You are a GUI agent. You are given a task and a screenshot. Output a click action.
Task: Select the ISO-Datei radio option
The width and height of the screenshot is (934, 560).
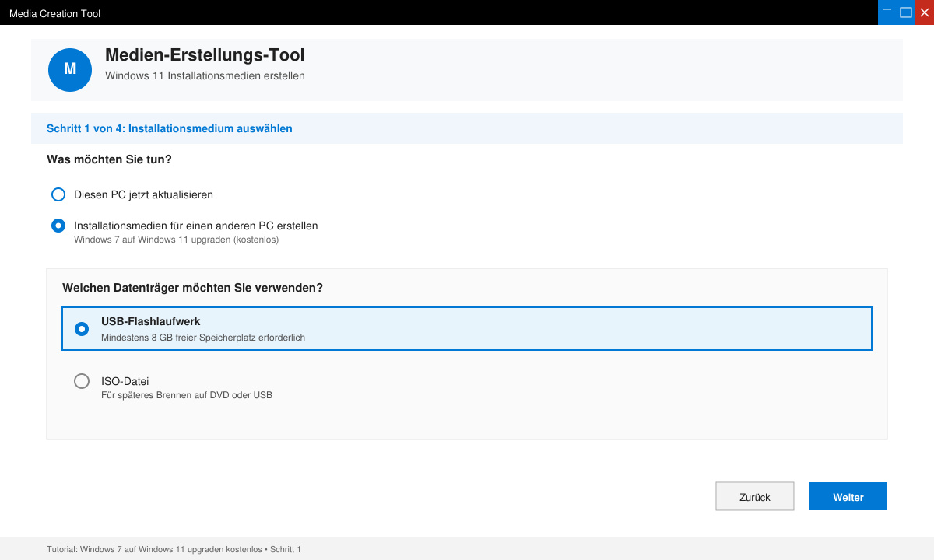click(x=82, y=381)
